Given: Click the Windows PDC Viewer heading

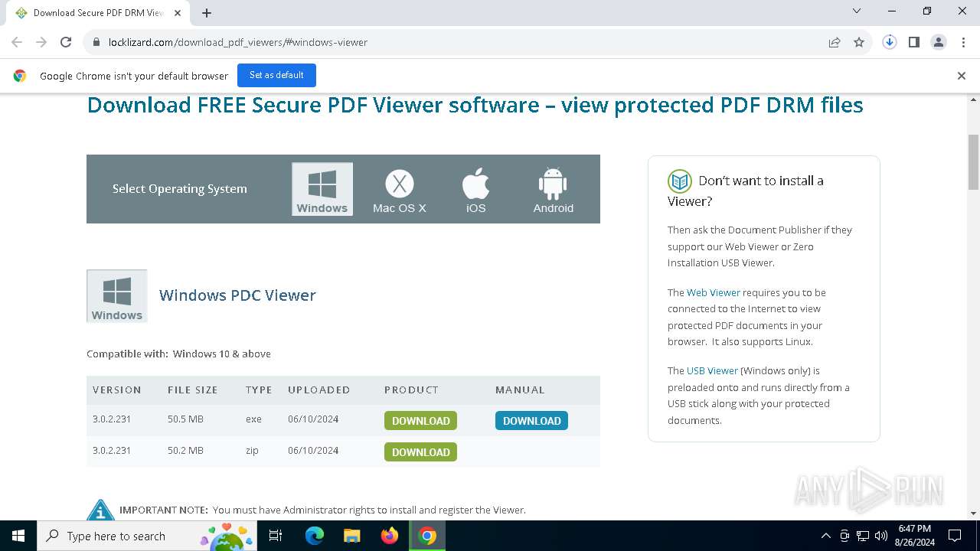Looking at the screenshot, I should click(237, 295).
